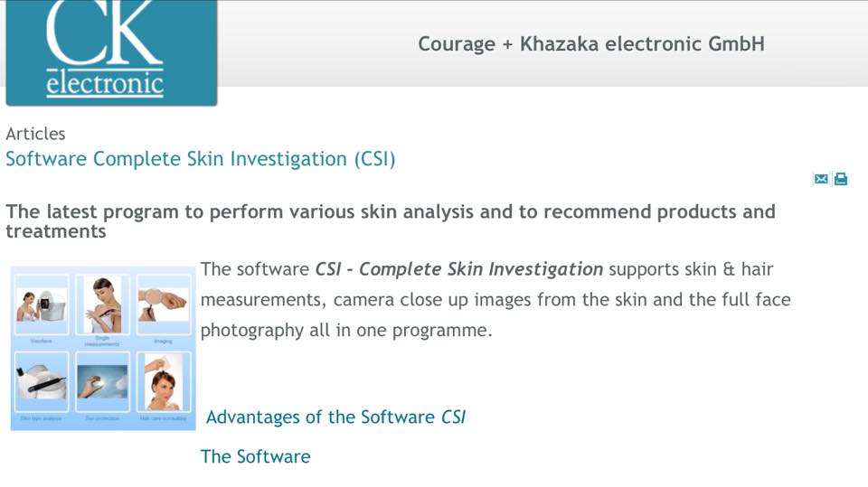Open 'Software Complete Skin Investigation (CSI)' title link

(x=200, y=159)
